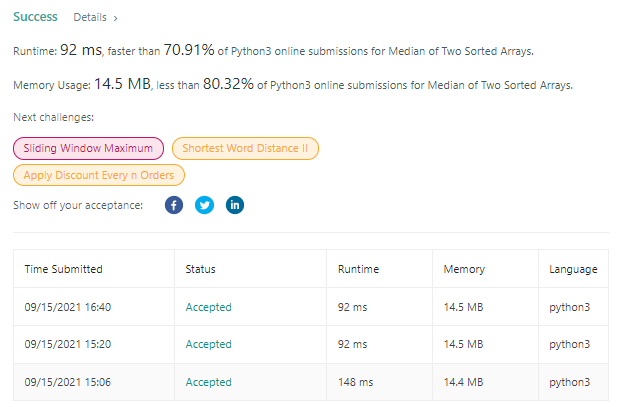Select the Language column header
Image resolution: width=622 pixels, height=407 pixels.
click(x=573, y=269)
